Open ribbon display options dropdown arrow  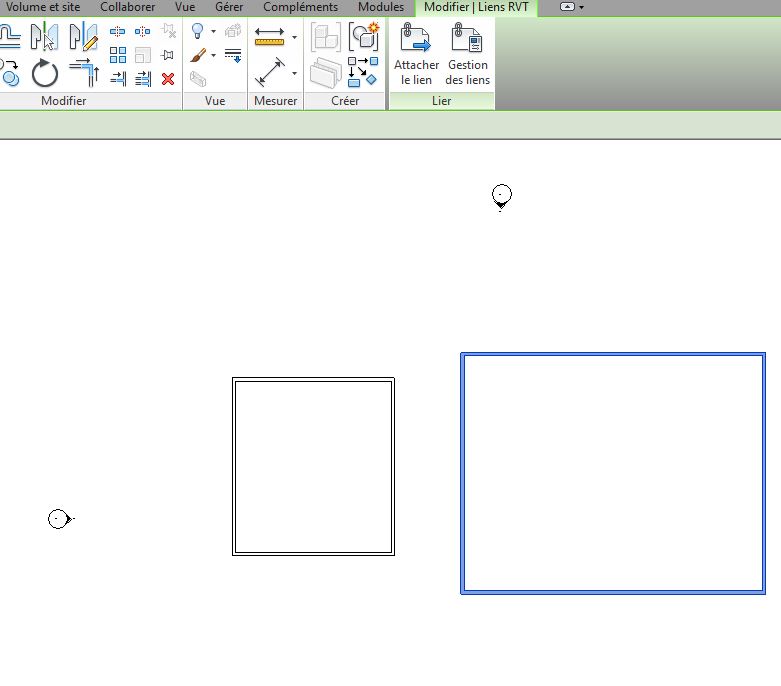coord(581,7)
